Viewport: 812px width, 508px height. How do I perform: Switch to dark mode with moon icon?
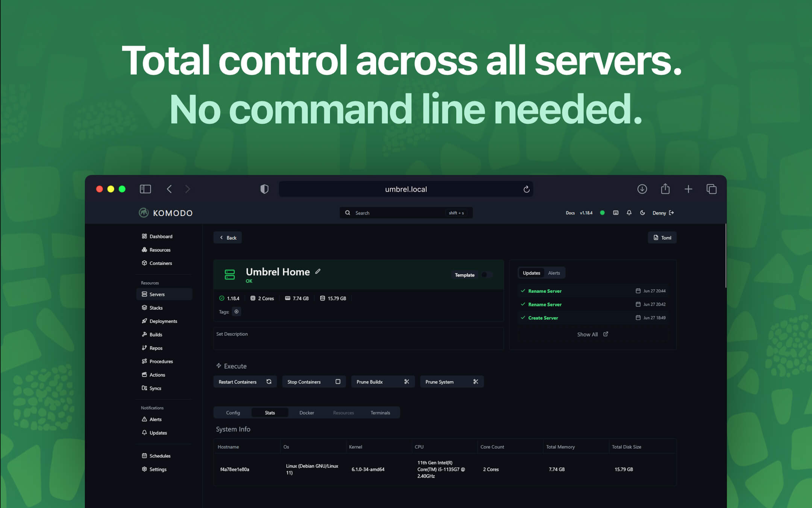(x=643, y=213)
